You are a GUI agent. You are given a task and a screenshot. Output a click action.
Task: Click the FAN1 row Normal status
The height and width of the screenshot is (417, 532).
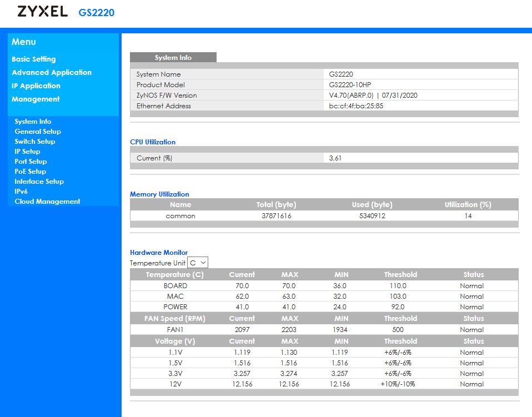pos(471,329)
